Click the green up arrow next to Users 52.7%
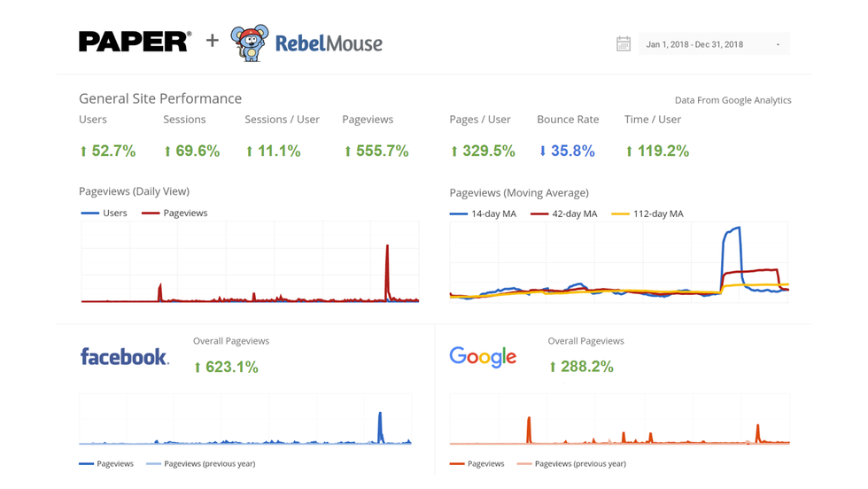 [x=84, y=151]
